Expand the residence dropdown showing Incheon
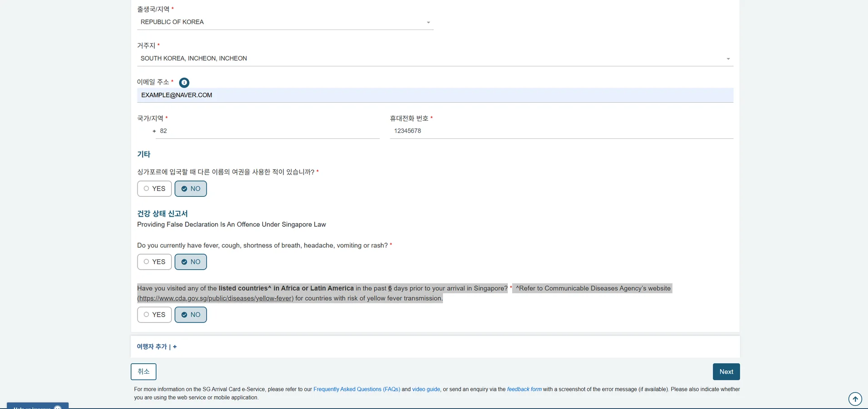Screen dimensions: 868x409 pyautogui.click(x=434, y=59)
